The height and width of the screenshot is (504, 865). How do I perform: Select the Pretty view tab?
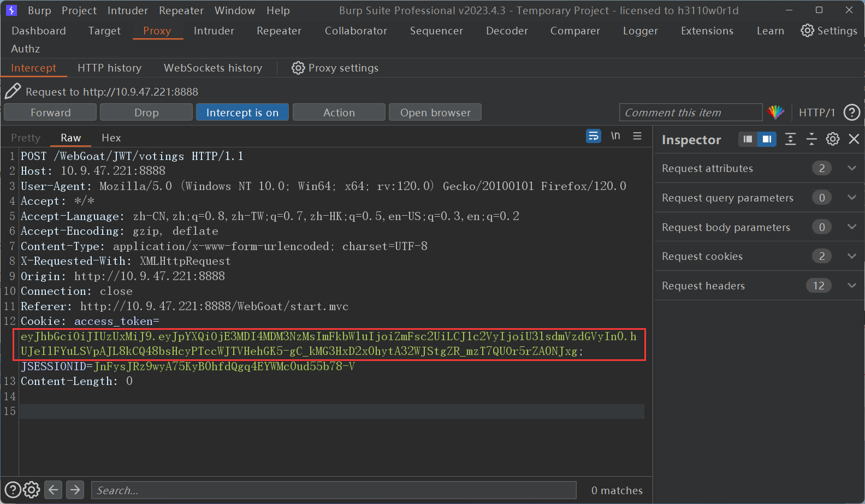[26, 138]
